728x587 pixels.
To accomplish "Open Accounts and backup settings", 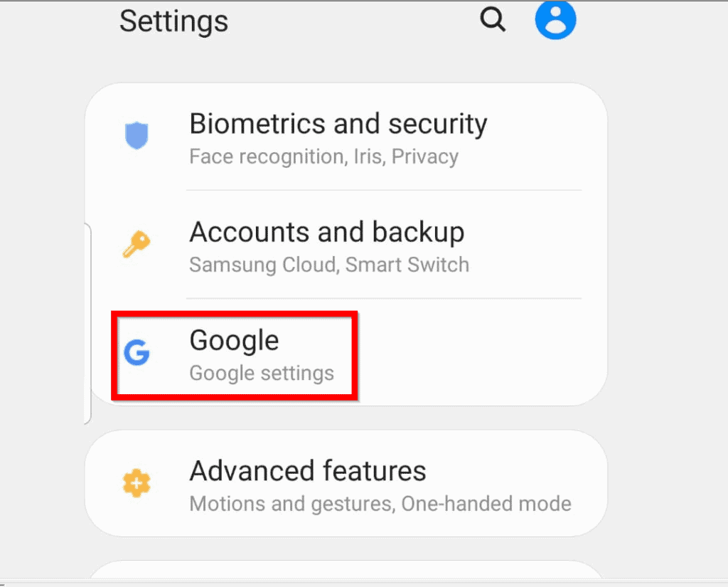I will [x=346, y=245].
